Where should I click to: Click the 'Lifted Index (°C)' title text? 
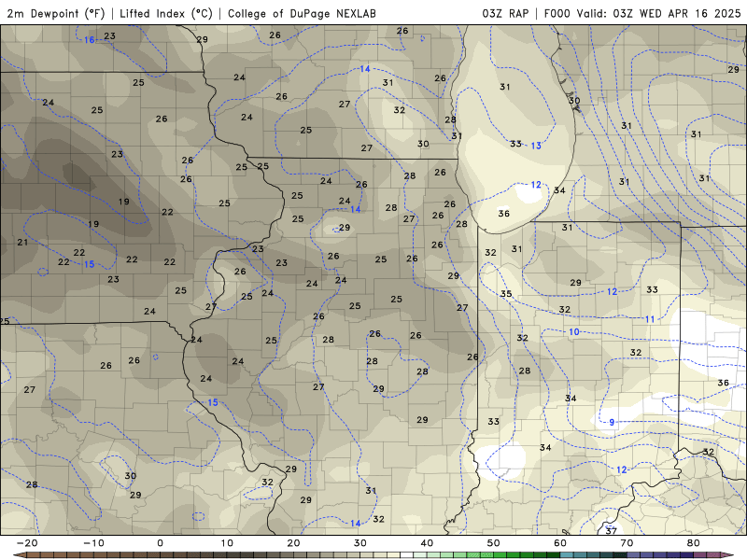point(166,13)
